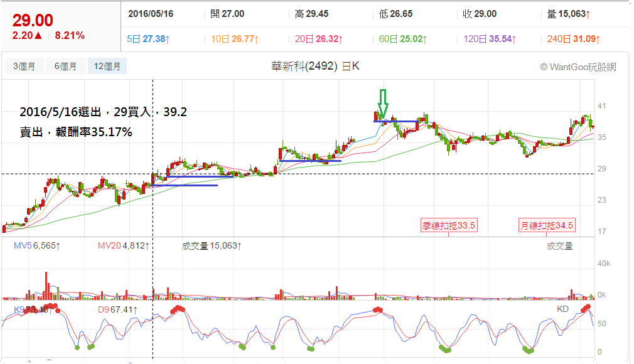This screenshot has height=364, width=634.
Task: Click the 8.21% change percentage
Action: [70, 36]
